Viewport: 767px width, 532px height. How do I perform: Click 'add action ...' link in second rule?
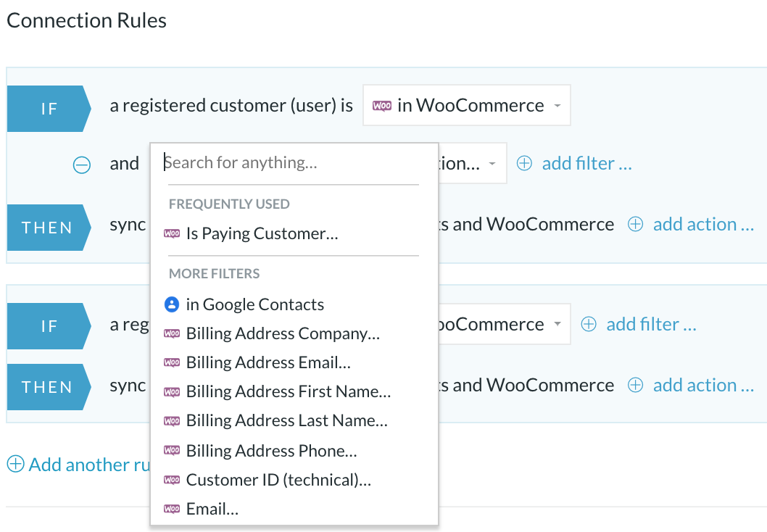(x=703, y=386)
